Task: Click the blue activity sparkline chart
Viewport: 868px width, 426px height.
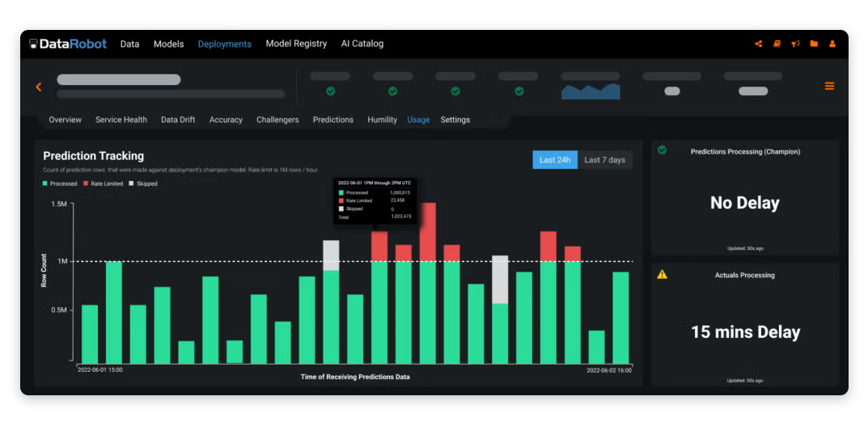Action: [591, 91]
